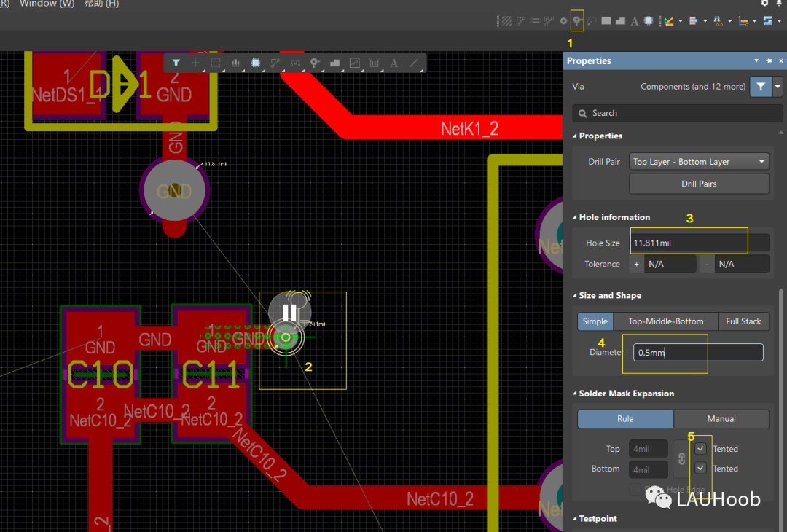
Task: Click the Drill Pairs button
Action: [x=699, y=184]
